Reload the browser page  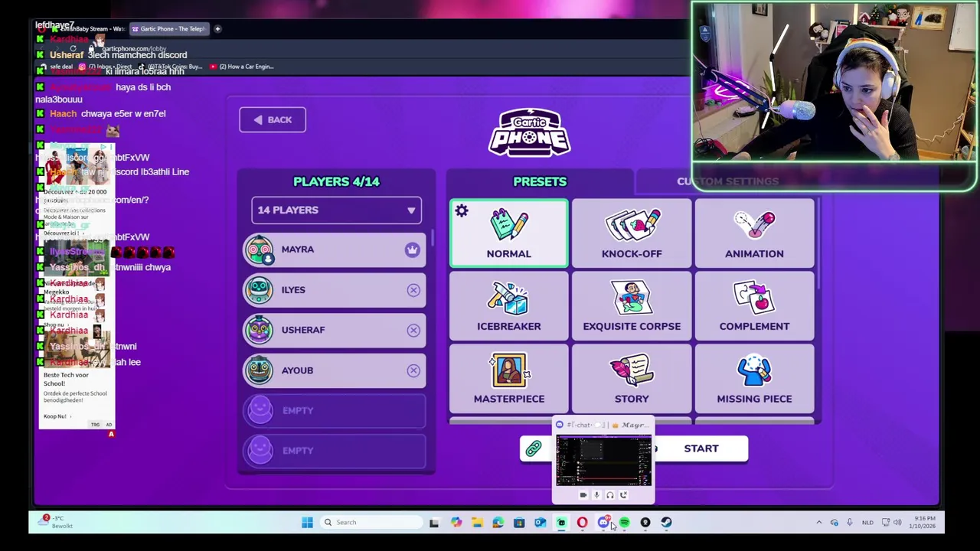[x=73, y=49]
